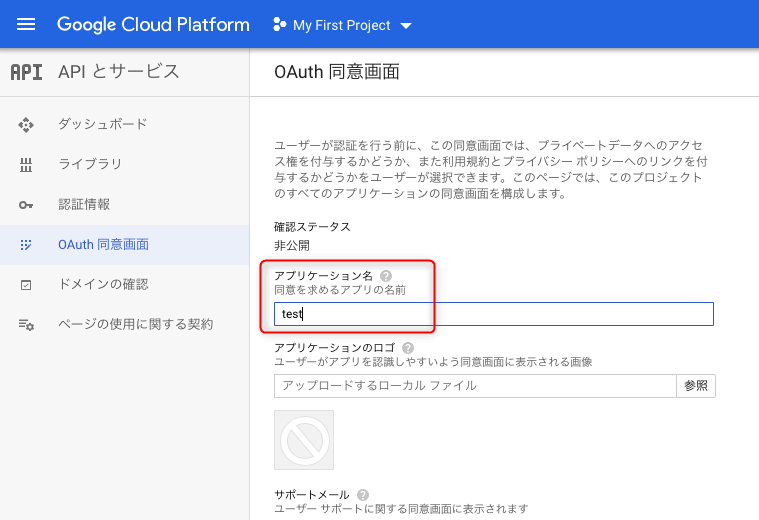759x520 pixels.
Task: Open ダッシュボード from the sidebar
Action: tap(102, 124)
